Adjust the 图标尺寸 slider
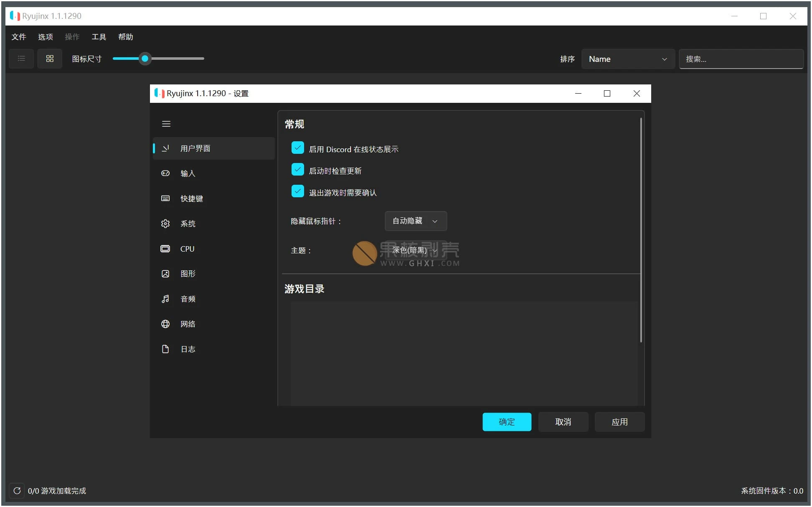 [145, 59]
